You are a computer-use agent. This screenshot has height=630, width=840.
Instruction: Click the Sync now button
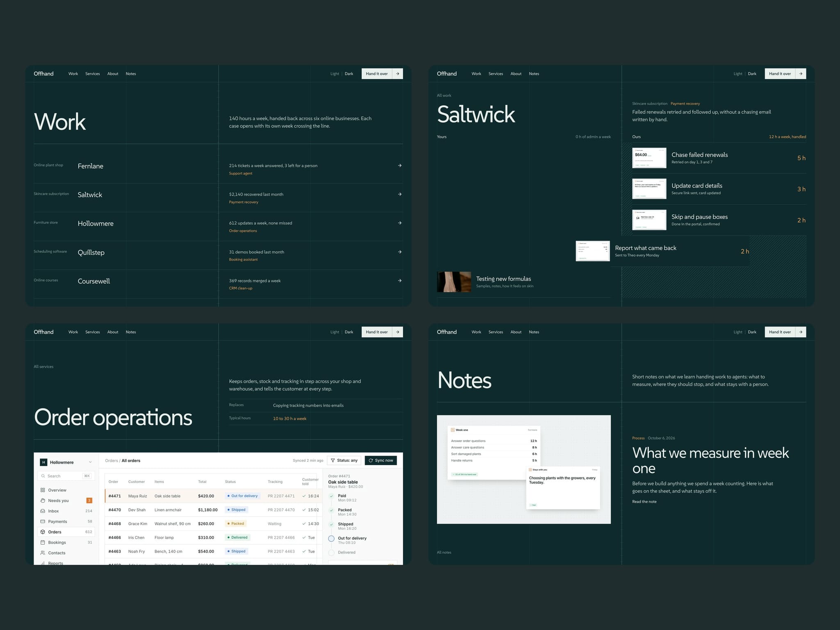point(381,460)
